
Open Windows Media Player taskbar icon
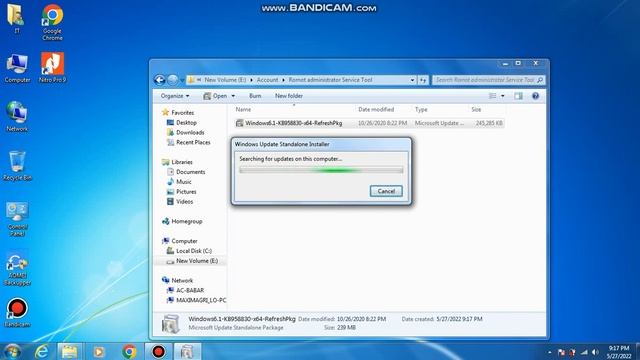[99, 351]
